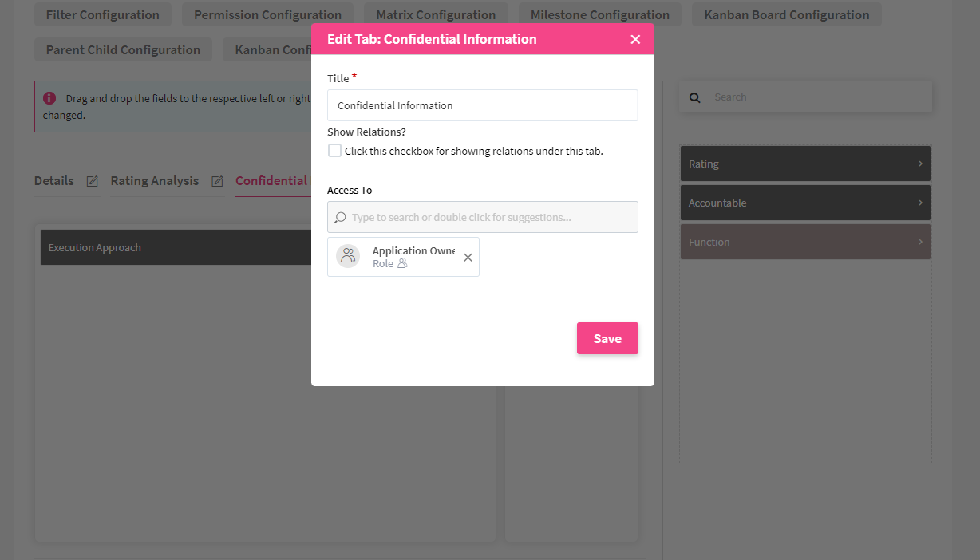Open Matrix Configuration
This screenshot has width=980, height=560.
(436, 14)
